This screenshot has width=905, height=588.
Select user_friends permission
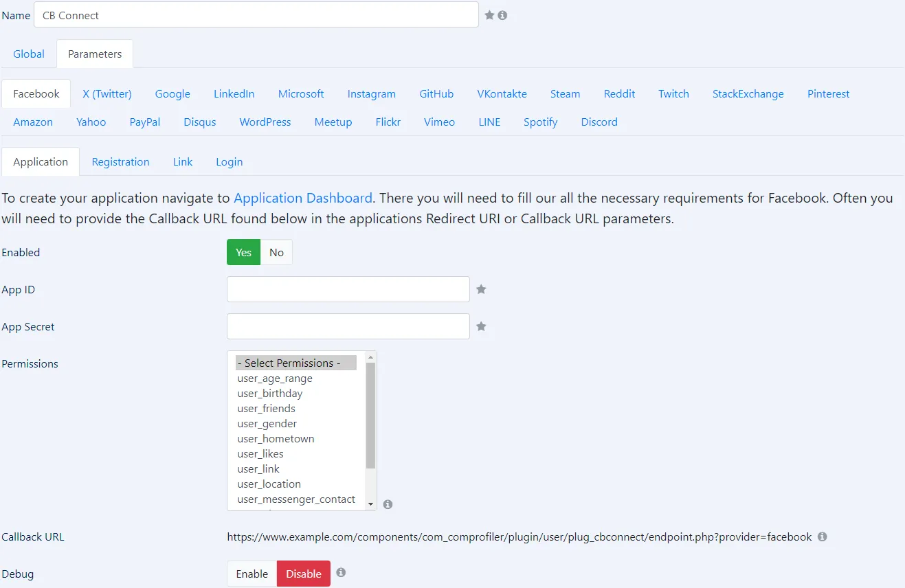coord(295,409)
